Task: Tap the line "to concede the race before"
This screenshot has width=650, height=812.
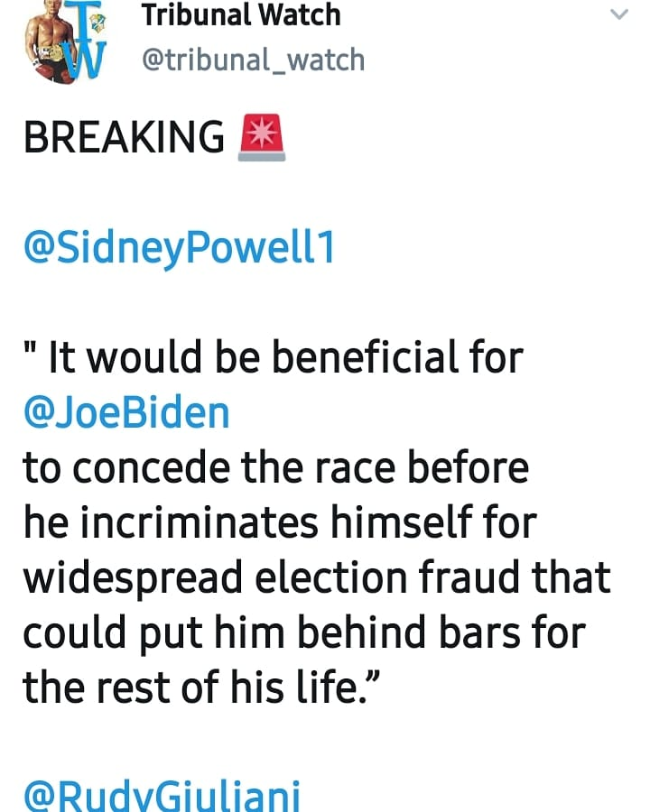Action: (x=275, y=467)
